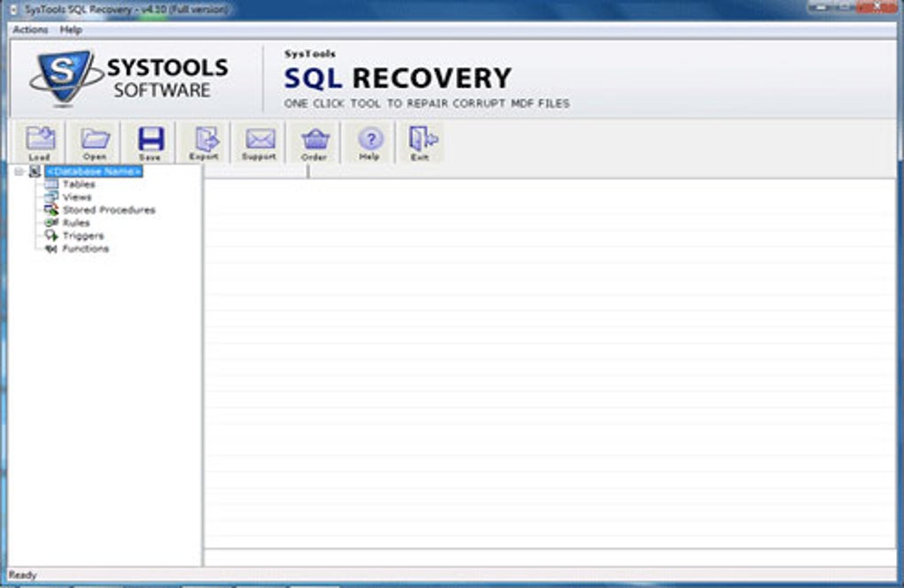
Task: Select Stored Procedures in the tree
Action: click(x=109, y=210)
